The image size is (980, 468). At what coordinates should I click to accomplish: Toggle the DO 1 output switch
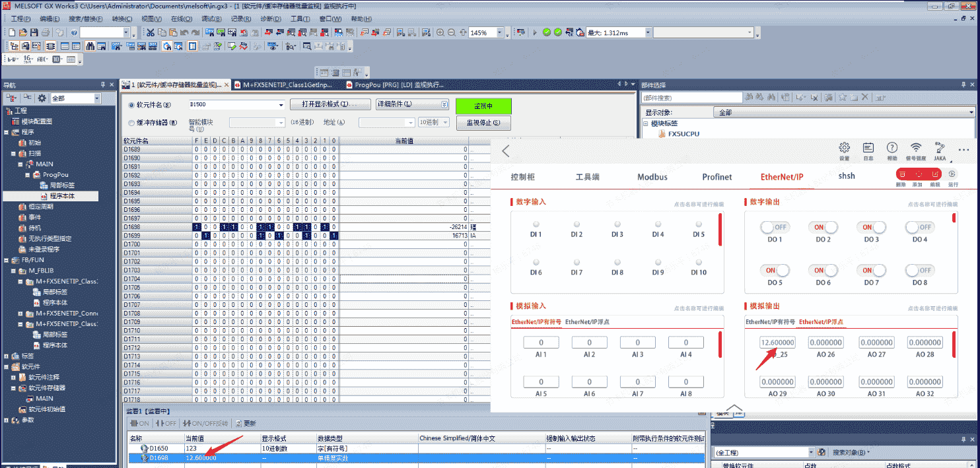775,227
